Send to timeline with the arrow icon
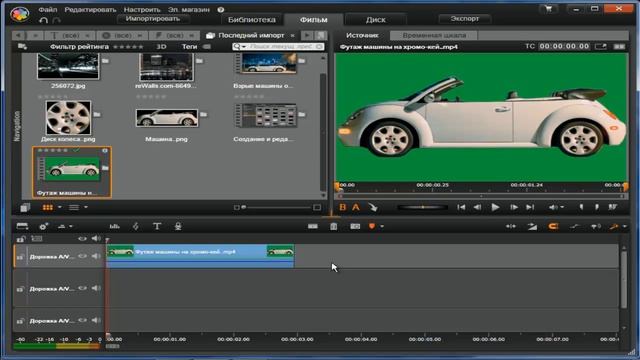 373,207
